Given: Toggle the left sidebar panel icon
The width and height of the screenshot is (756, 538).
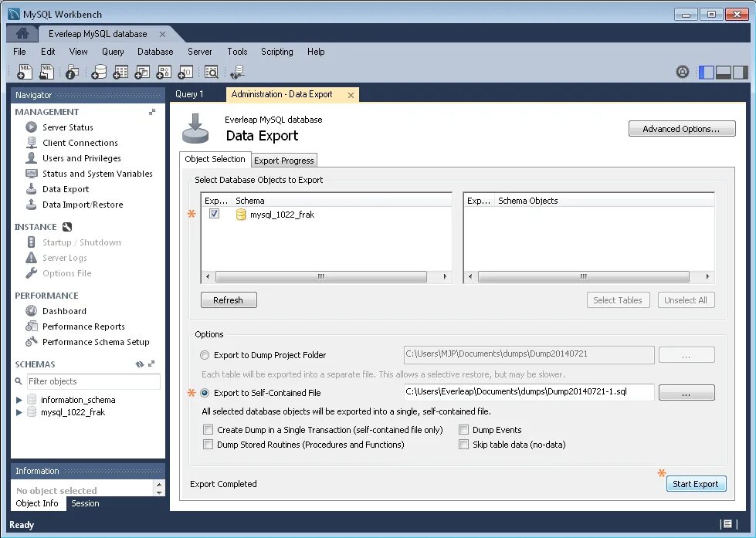Looking at the screenshot, I should [707, 73].
